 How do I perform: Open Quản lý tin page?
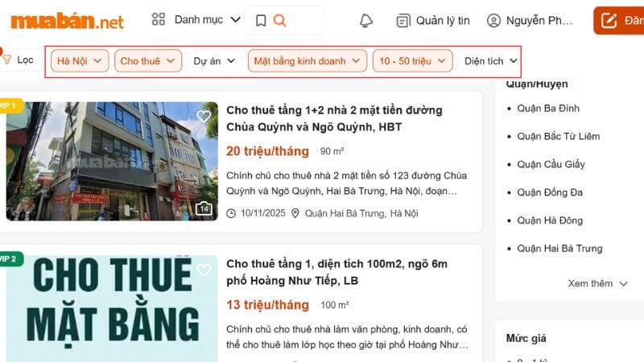click(433, 21)
